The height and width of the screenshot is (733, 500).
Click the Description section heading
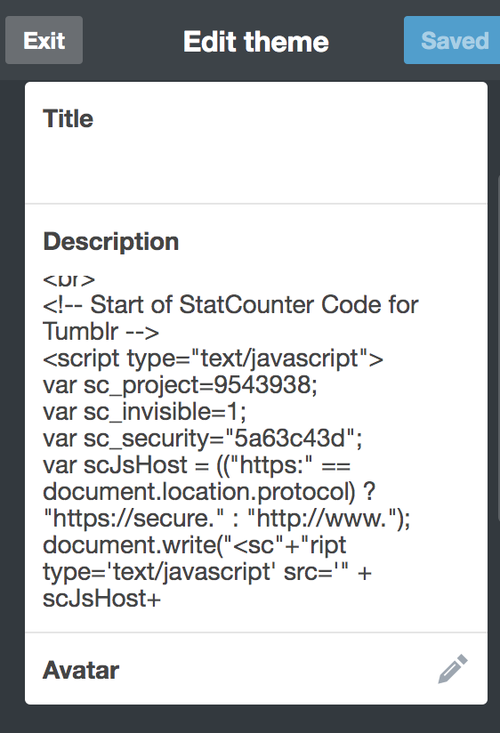point(111,242)
